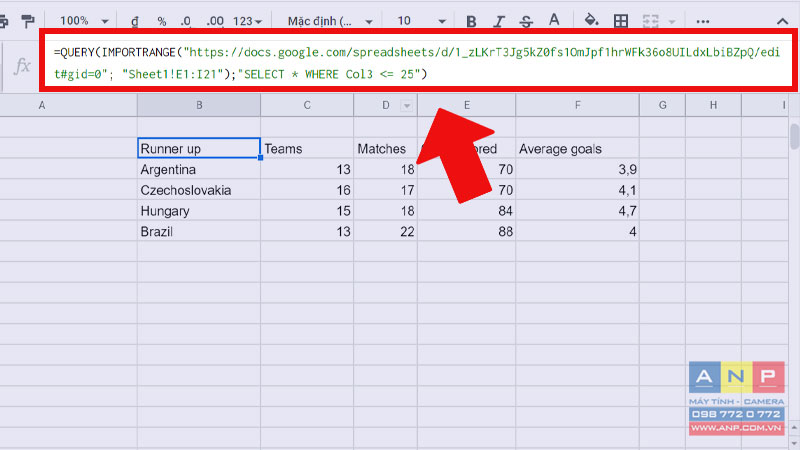Open the merge cells dropdown arrow
Screen dimensions: 800x450
click(x=671, y=22)
